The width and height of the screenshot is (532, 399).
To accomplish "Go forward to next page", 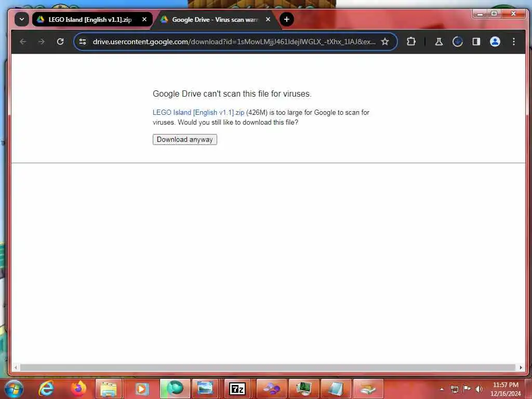I will [x=42, y=42].
